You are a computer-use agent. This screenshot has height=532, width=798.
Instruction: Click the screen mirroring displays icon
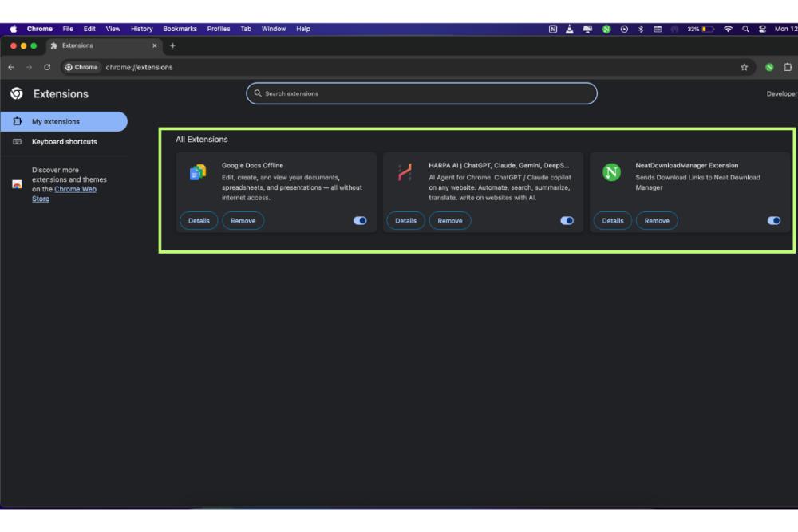click(587, 29)
